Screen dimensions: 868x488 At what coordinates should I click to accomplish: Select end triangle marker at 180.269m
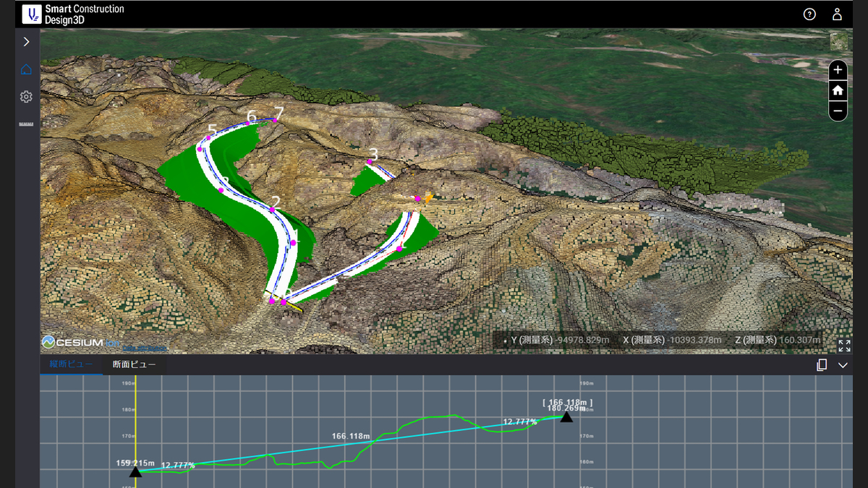point(566,416)
